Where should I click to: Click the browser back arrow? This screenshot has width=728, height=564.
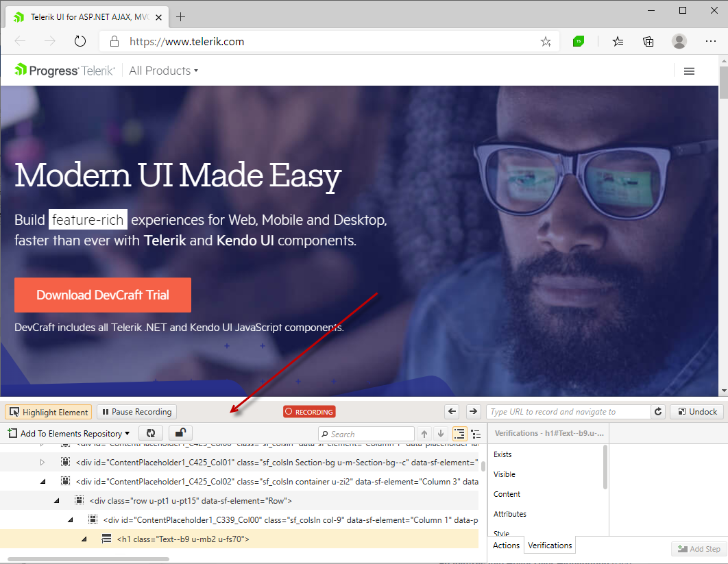20,41
